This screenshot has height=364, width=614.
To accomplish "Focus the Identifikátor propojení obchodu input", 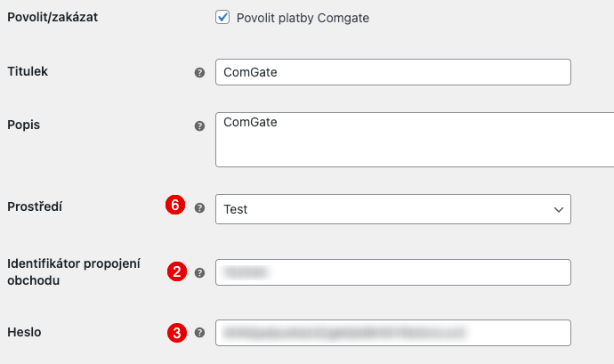I will click(x=392, y=272).
